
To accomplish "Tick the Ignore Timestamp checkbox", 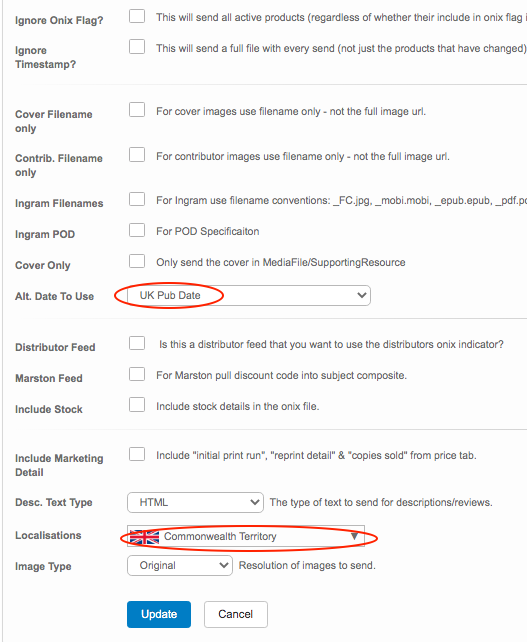I will pos(137,47).
